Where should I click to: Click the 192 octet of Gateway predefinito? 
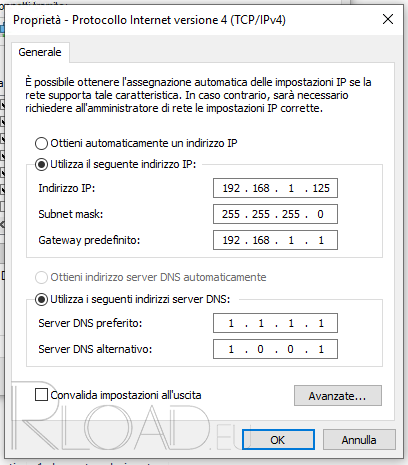pos(231,240)
